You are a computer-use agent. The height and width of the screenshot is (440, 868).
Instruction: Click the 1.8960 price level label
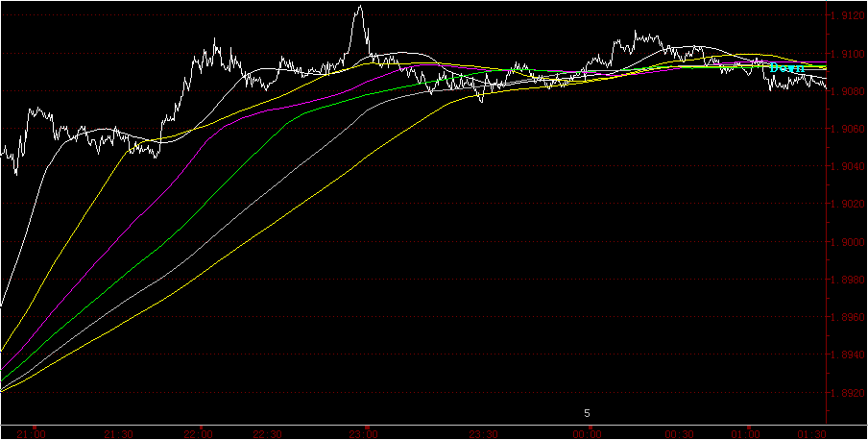click(x=849, y=318)
